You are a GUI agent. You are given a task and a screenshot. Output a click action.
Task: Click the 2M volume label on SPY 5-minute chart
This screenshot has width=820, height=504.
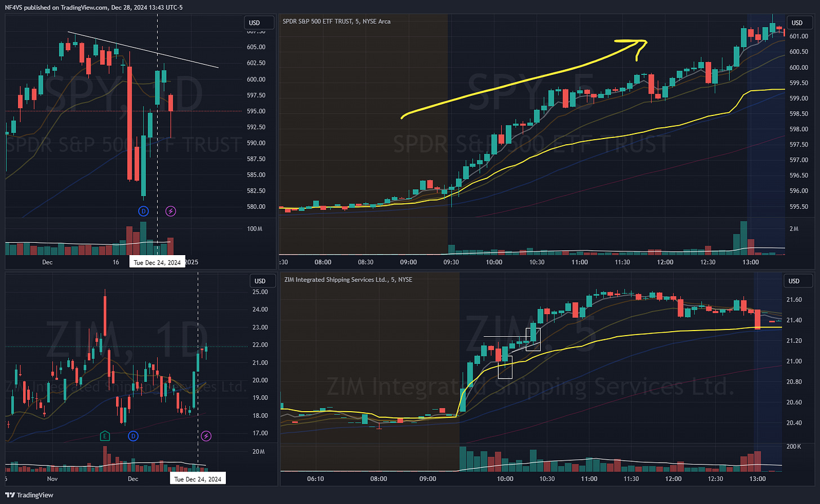coord(794,229)
